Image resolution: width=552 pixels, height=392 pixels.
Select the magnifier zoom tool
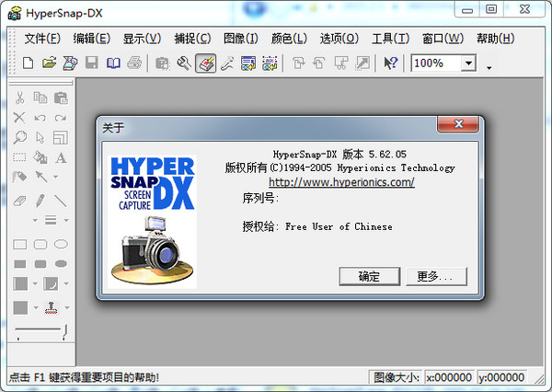click(x=19, y=137)
